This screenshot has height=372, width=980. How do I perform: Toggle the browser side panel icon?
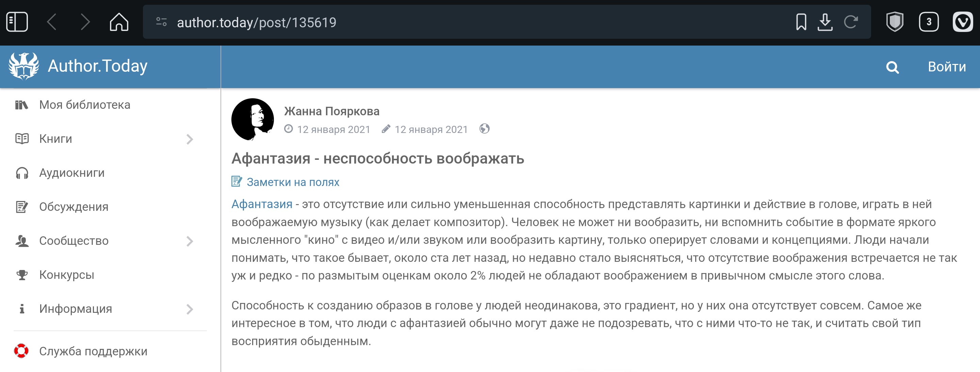[x=17, y=22]
